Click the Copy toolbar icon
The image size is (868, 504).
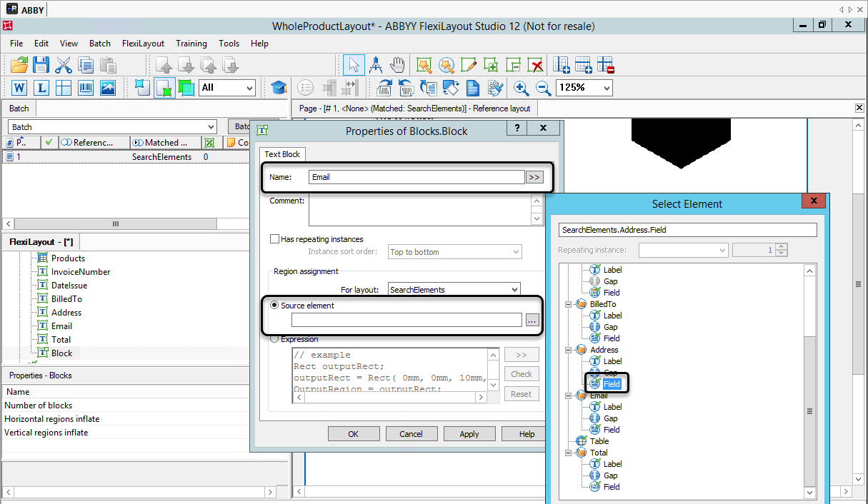[86, 66]
